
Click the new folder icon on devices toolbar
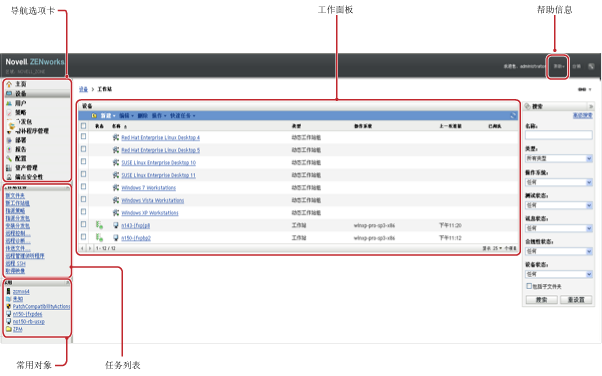(x=94, y=116)
